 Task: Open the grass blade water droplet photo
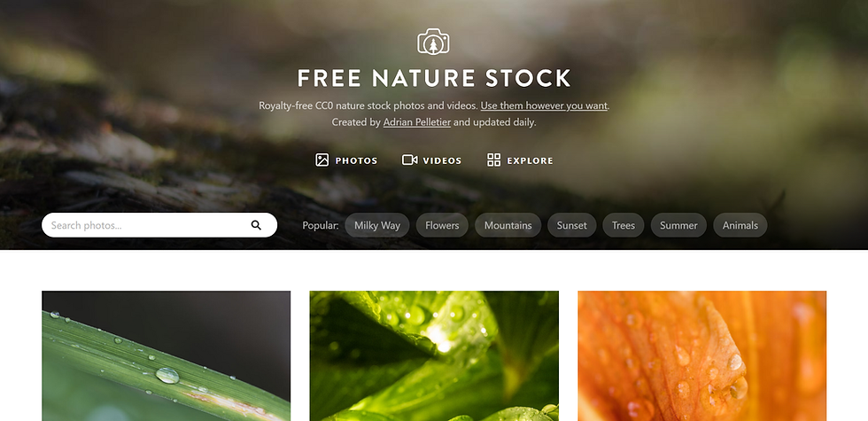167,355
